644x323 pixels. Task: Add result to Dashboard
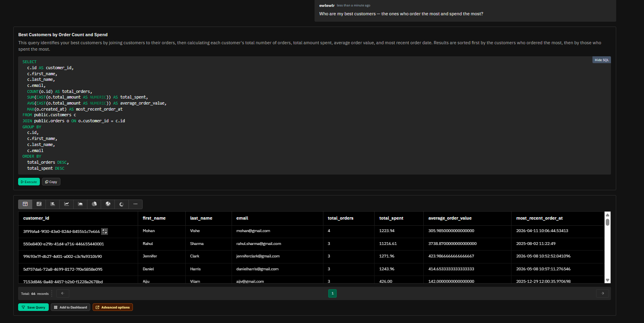[70, 307]
